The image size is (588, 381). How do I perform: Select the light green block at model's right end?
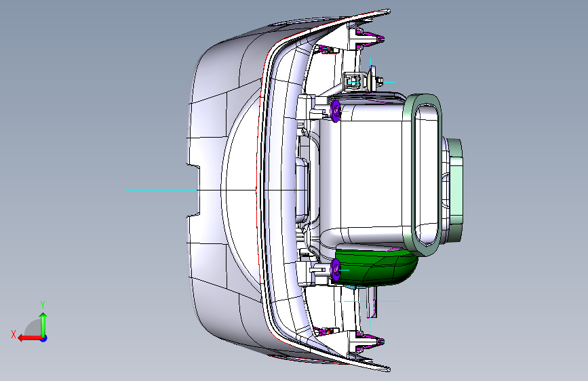click(x=455, y=190)
